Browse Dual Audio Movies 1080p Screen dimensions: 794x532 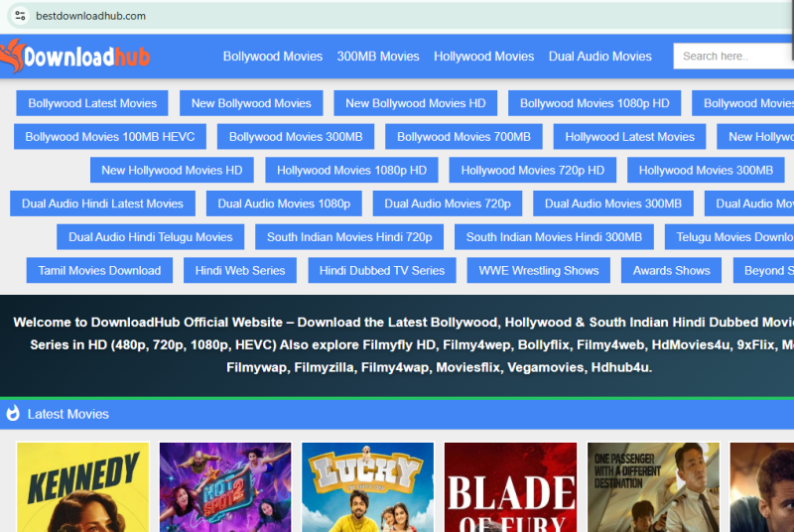(284, 203)
